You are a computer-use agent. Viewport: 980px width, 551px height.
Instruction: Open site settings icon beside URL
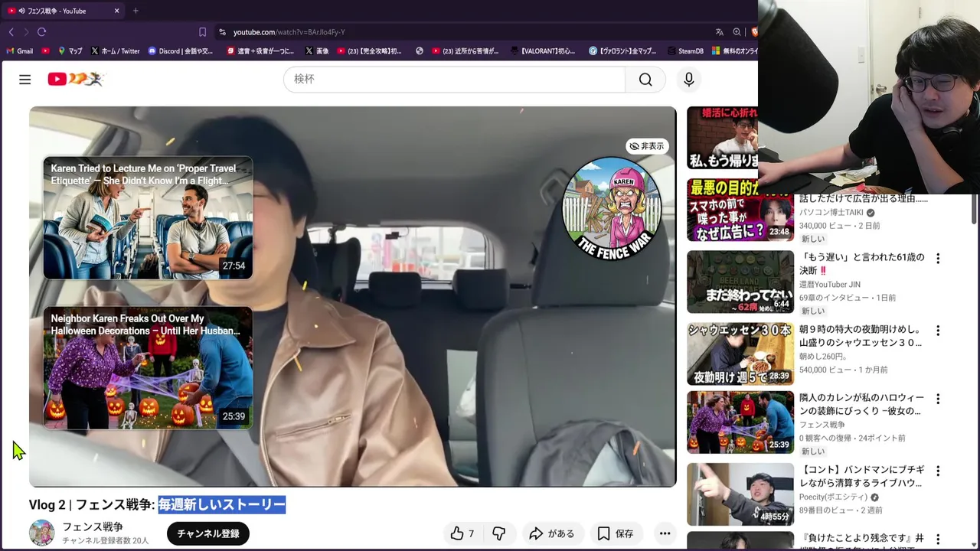222,32
